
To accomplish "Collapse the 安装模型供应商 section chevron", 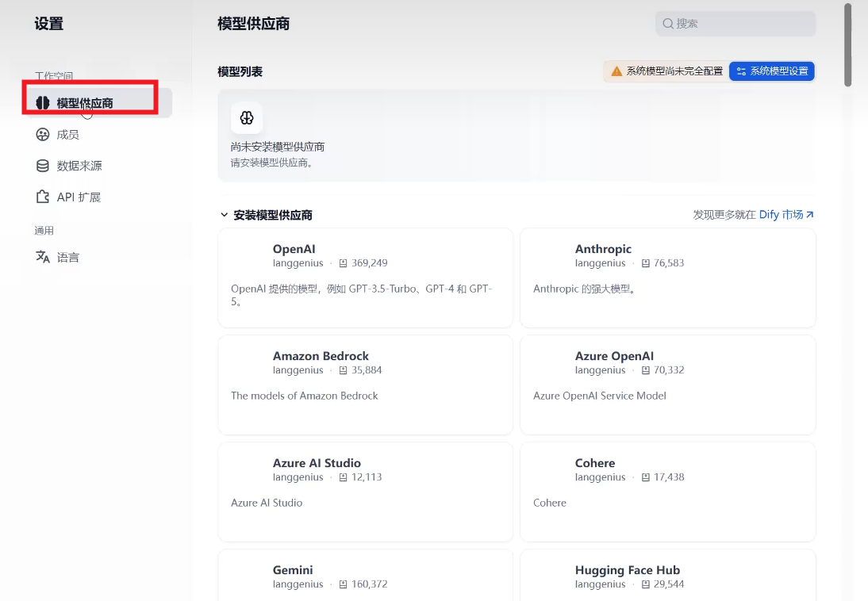I will click(225, 215).
